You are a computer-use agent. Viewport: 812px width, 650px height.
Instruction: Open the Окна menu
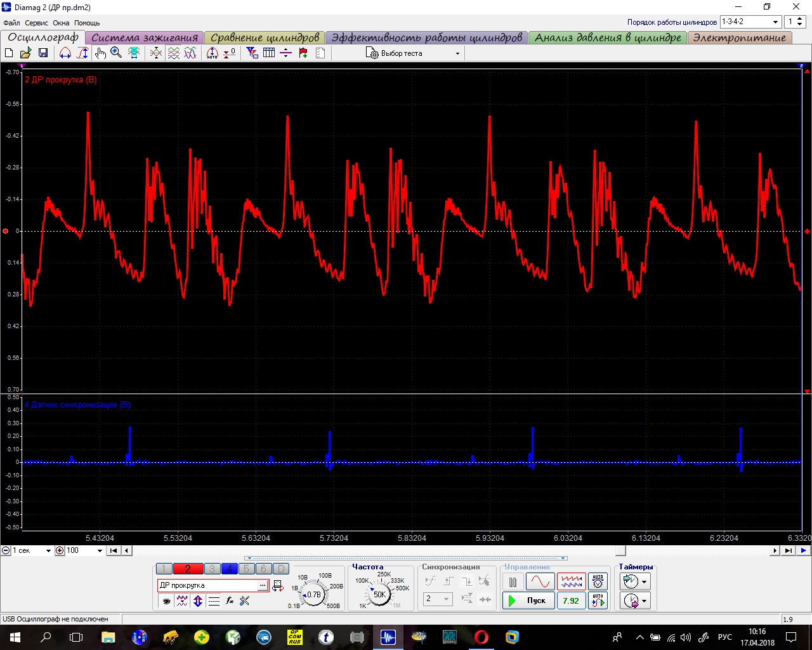[x=61, y=23]
